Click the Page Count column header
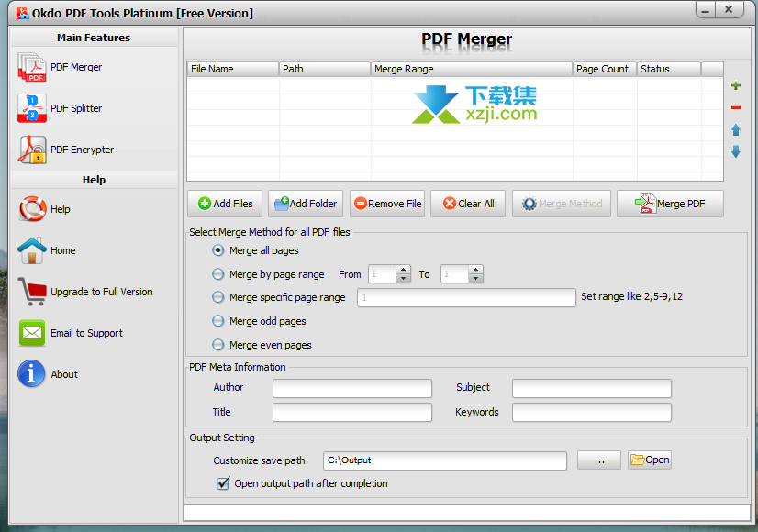Image resolution: width=758 pixels, height=532 pixels. coord(605,69)
